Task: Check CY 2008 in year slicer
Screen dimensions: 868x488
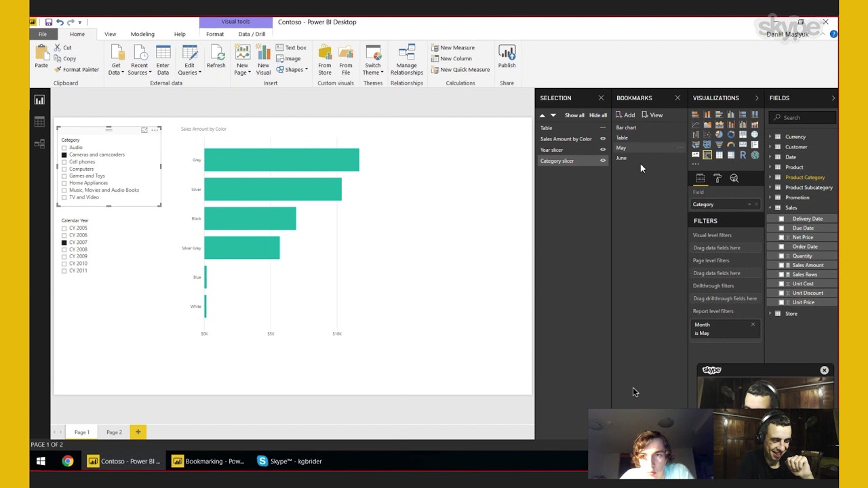Action: coord(64,249)
